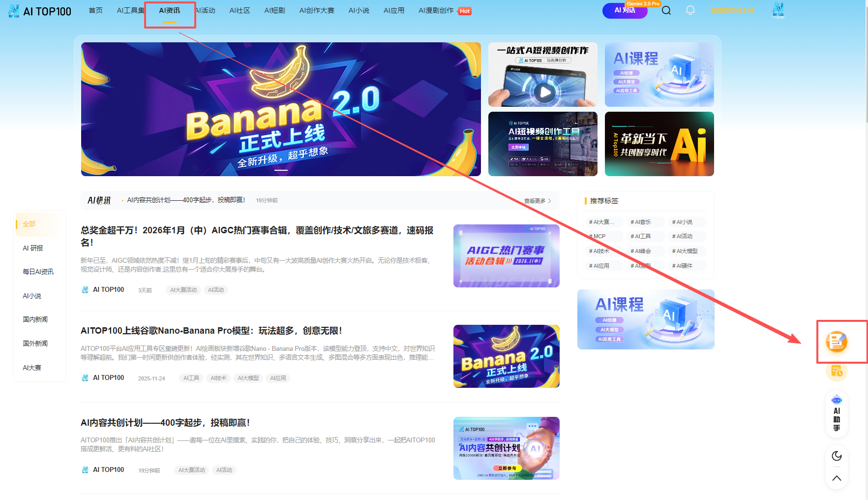
Task: Expand 查看更多 in the AI快讯 bar
Action: coord(537,201)
